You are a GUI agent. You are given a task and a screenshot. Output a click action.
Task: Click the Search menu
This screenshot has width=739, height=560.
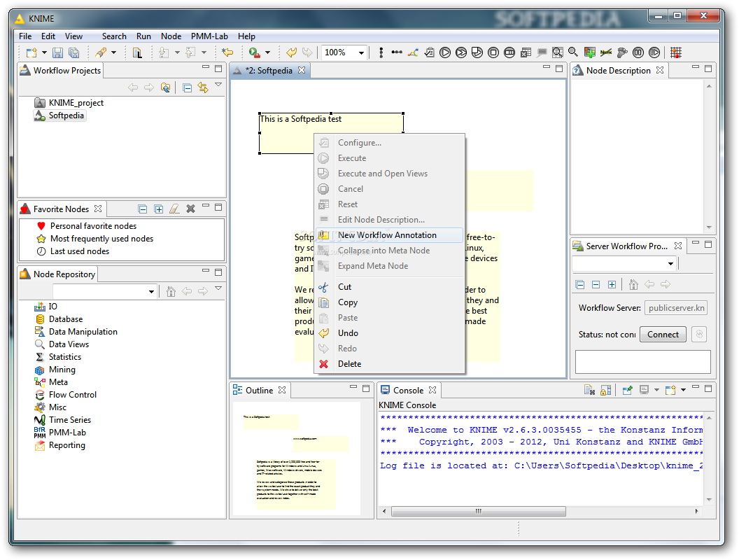click(114, 36)
